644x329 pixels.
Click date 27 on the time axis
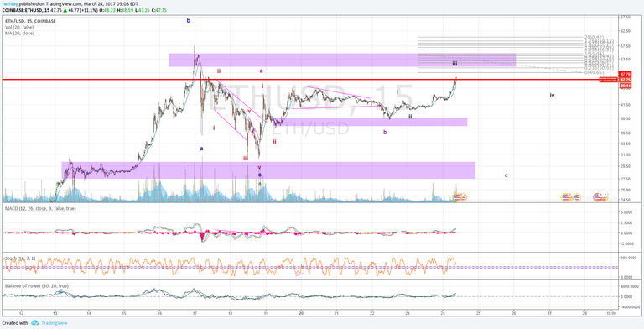[x=549, y=312]
